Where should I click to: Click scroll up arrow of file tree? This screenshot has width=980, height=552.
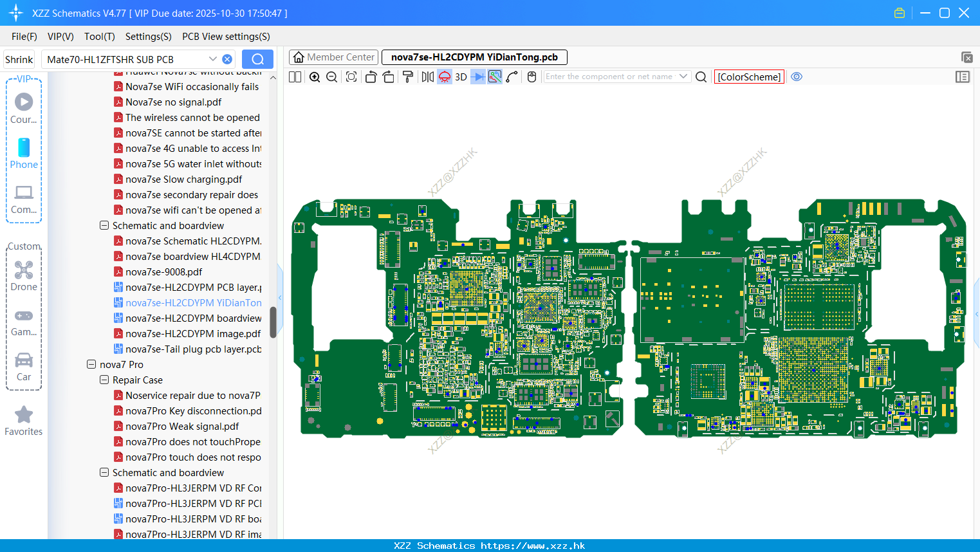273,77
